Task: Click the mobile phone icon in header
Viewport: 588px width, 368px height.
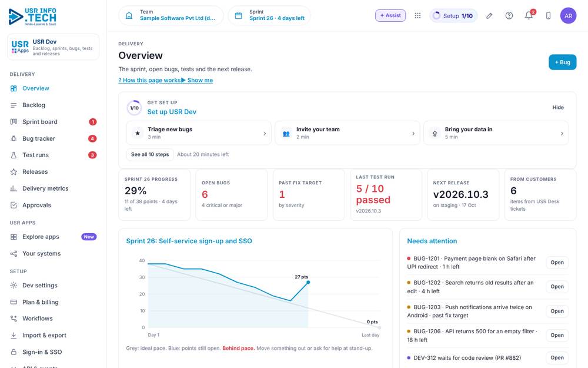Action: pos(548,16)
